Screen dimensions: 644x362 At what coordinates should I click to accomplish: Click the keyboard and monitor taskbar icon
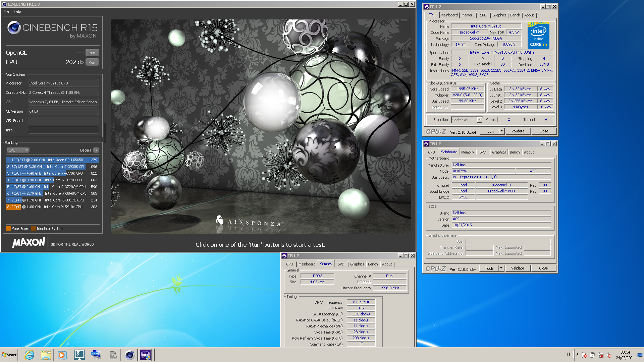pos(96,355)
